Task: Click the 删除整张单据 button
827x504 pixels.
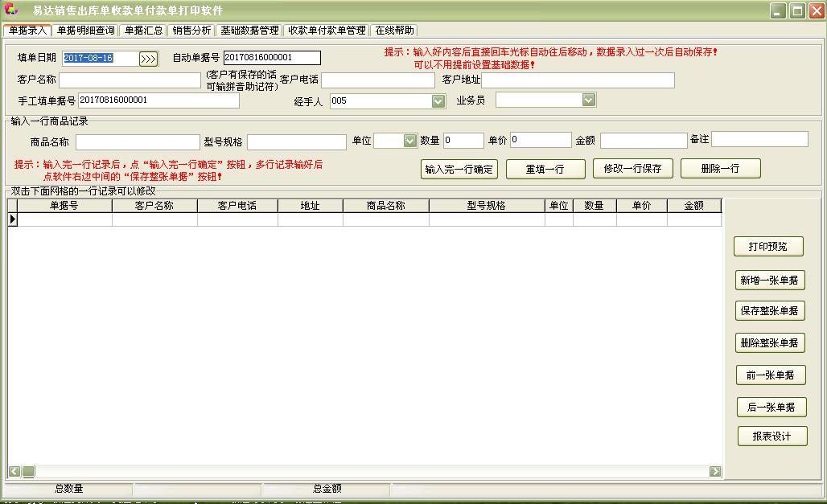Action: 770,343
